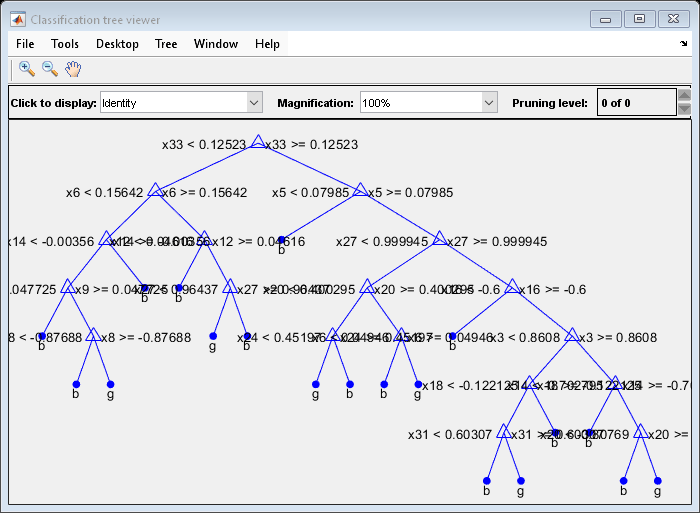Click the x16 branch node triangle
Image resolution: width=700 pixels, height=513 pixels.
click(x=513, y=288)
